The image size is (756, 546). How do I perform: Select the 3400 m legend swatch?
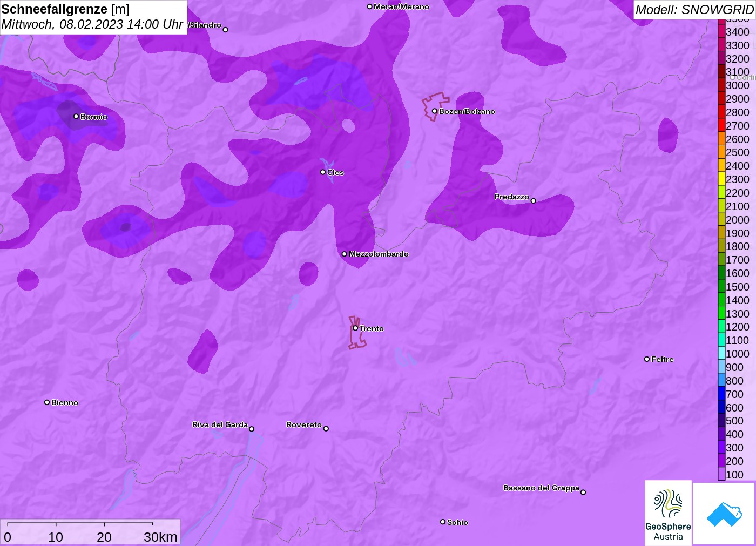[721, 31]
